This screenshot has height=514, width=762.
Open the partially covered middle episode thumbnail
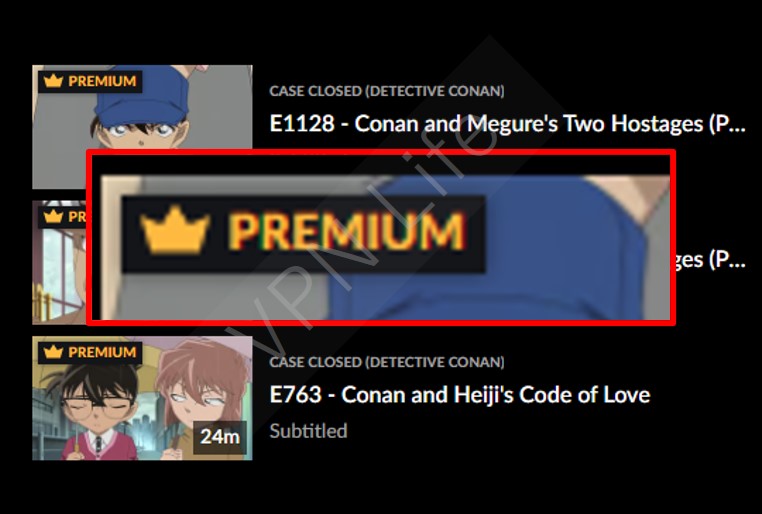[x=59, y=262]
